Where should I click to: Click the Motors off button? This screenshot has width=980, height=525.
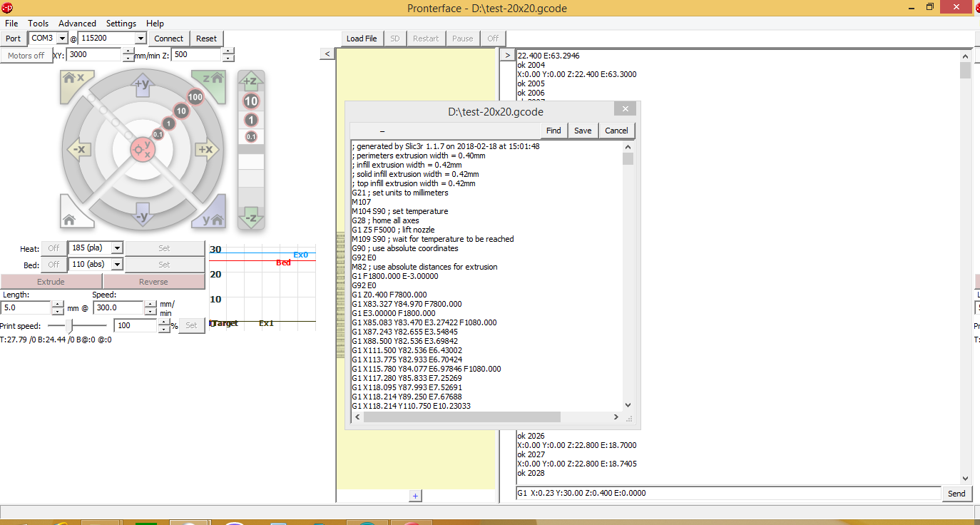[26, 56]
